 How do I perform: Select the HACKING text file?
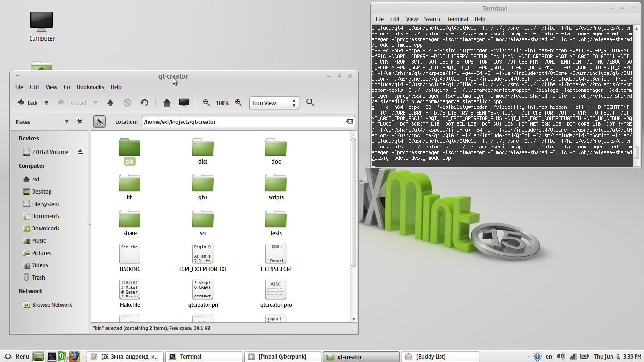[130, 258]
